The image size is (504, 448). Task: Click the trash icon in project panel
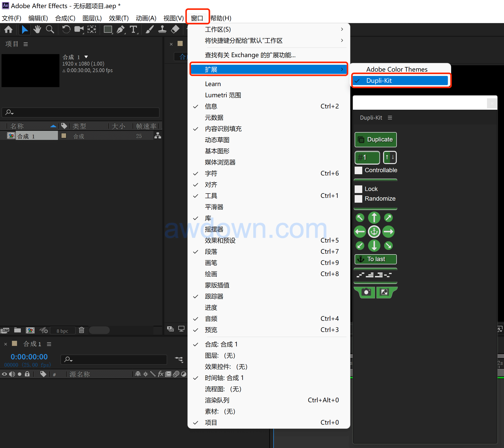tap(82, 330)
